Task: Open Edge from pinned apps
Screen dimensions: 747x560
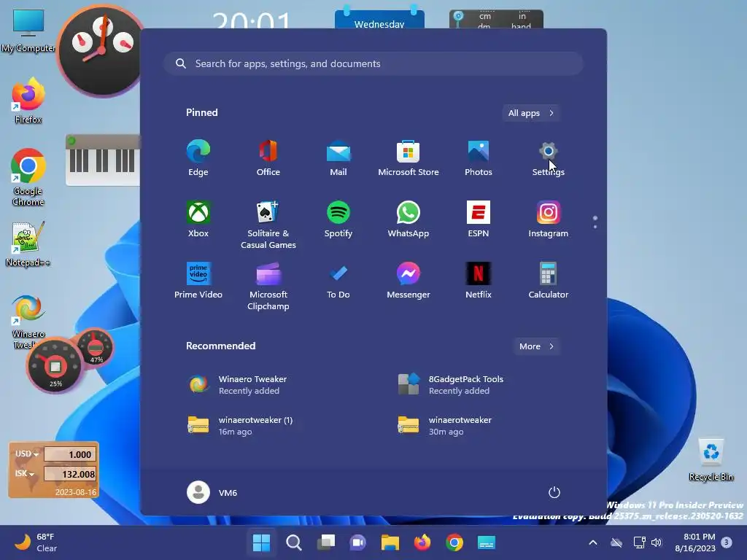Action: click(198, 158)
